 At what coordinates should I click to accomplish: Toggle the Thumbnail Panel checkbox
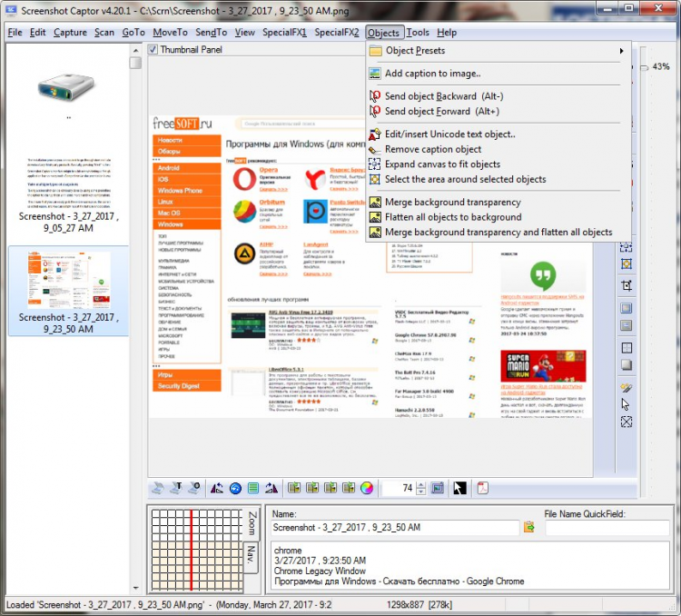(153, 50)
